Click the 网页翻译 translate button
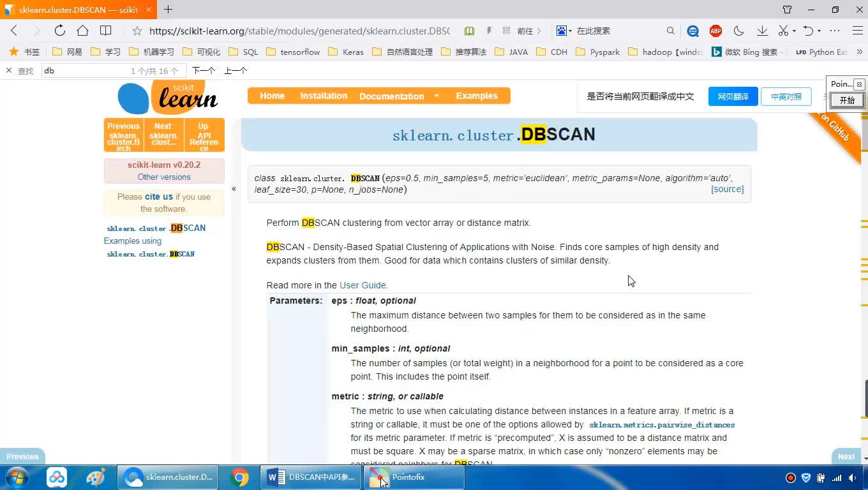Screen dimensions: 868x490 pos(733,96)
